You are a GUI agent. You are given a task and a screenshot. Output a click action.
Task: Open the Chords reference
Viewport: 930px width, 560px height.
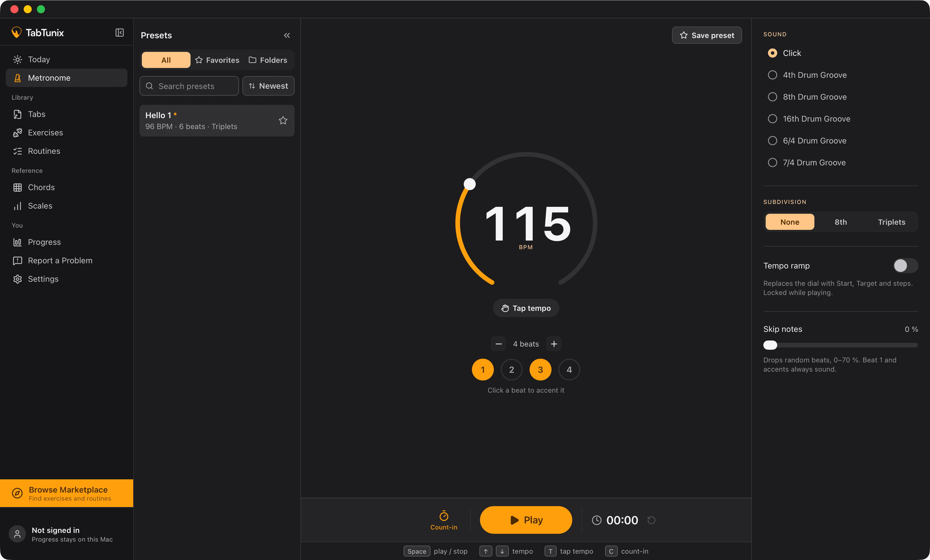coord(66,188)
